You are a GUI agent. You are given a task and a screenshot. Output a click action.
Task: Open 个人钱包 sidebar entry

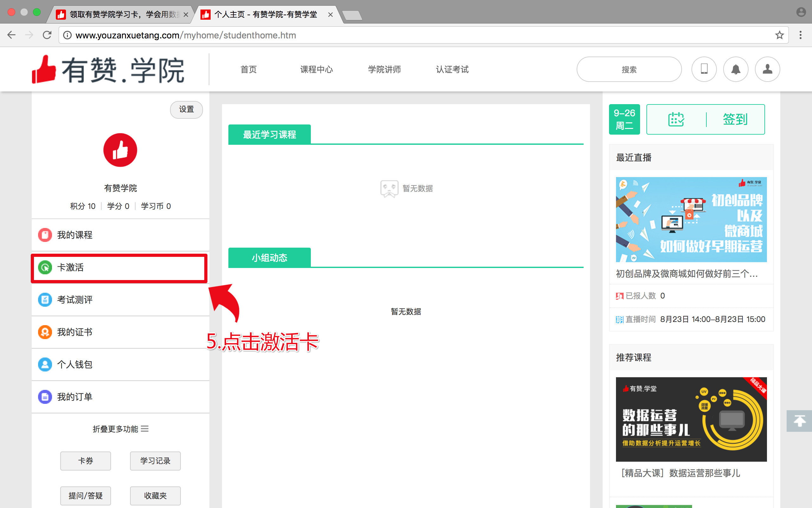pyautogui.click(x=121, y=364)
